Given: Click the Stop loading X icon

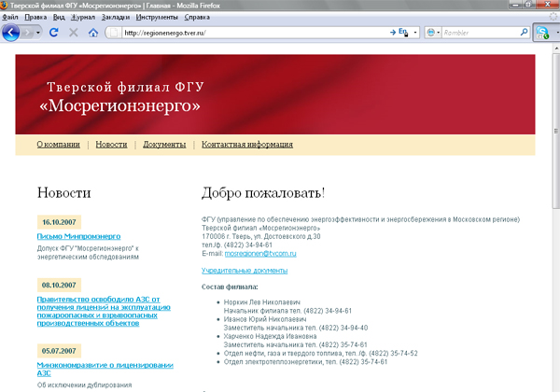Looking at the screenshot, I should coord(74,33).
